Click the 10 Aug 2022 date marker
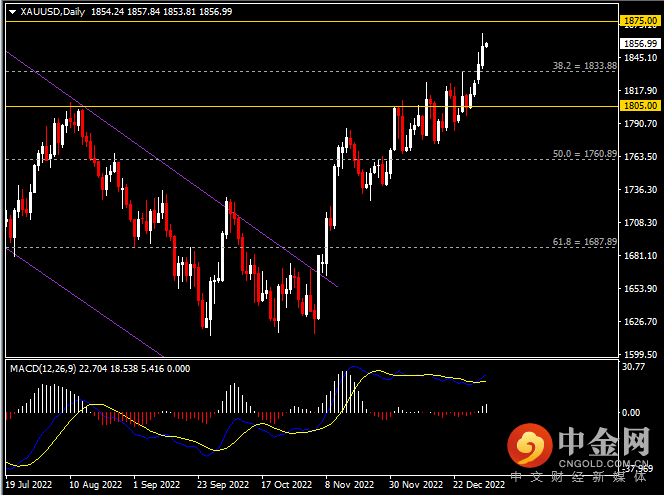Viewport: 664px width, 495px height. click(96, 485)
